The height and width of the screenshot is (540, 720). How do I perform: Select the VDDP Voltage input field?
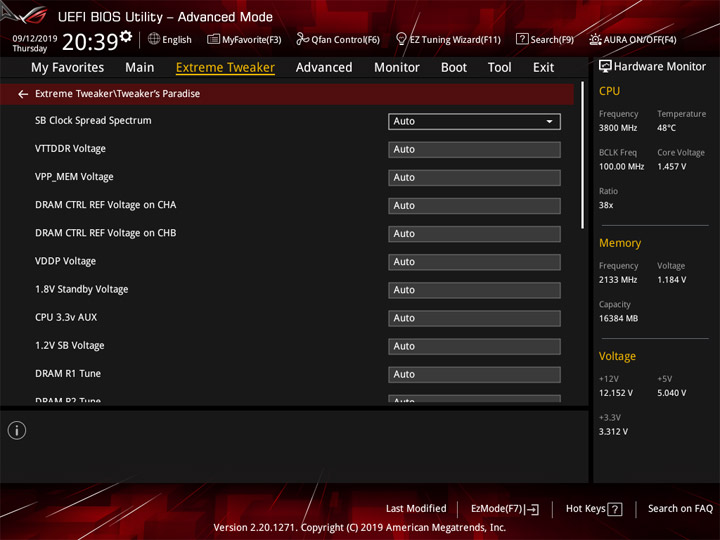click(x=474, y=262)
